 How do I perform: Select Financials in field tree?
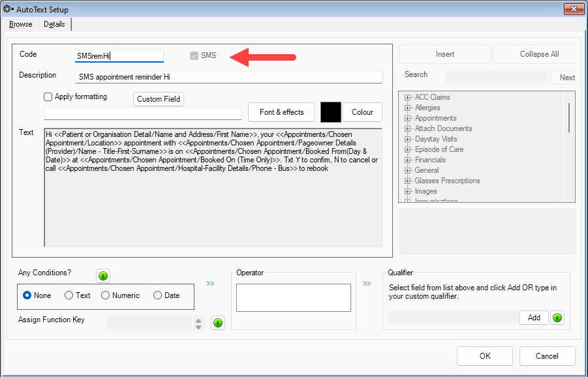(x=430, y=160)
